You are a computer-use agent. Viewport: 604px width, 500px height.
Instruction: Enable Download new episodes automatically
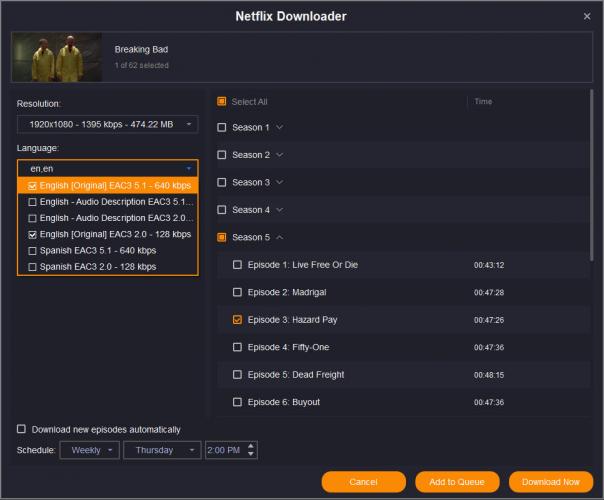point(22,429)
